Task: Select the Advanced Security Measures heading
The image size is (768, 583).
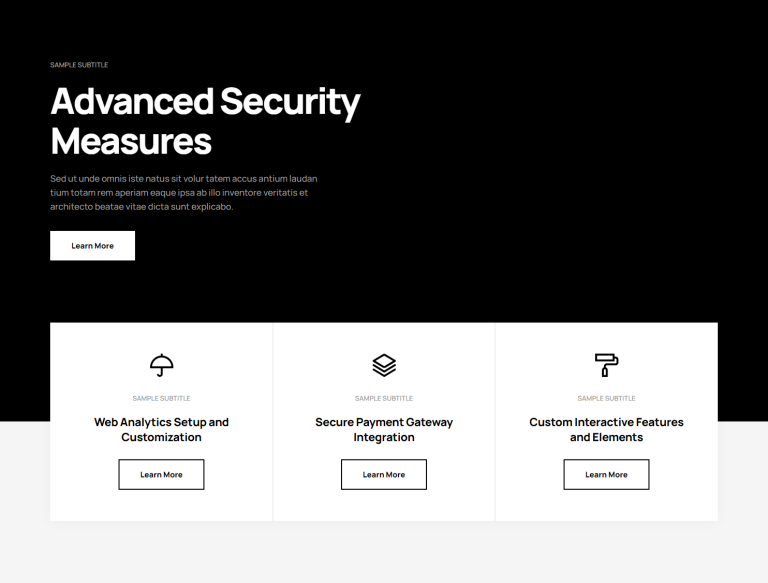Action: coord(205,121)
